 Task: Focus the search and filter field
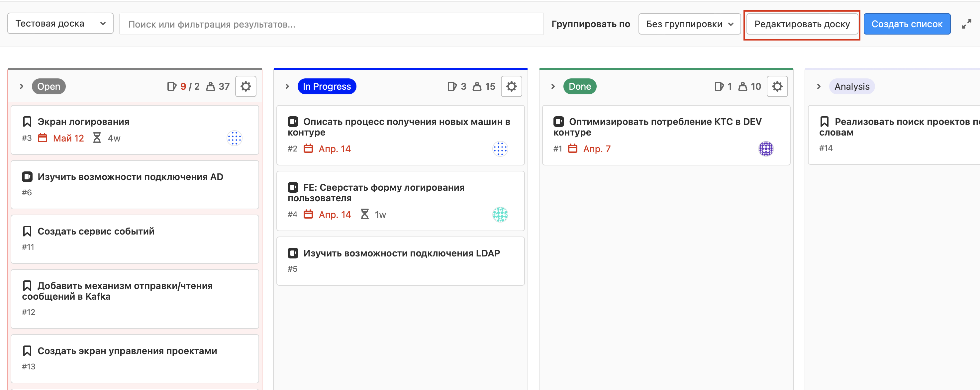(331, 24)
